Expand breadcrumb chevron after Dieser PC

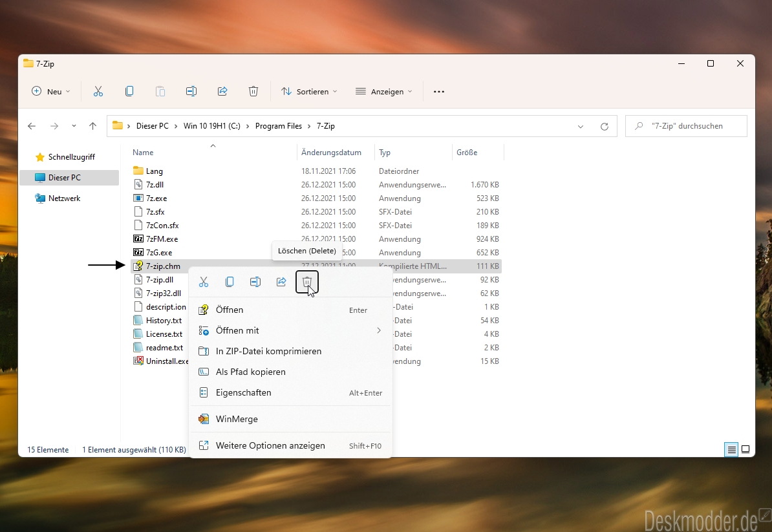[x=176, y=127]
